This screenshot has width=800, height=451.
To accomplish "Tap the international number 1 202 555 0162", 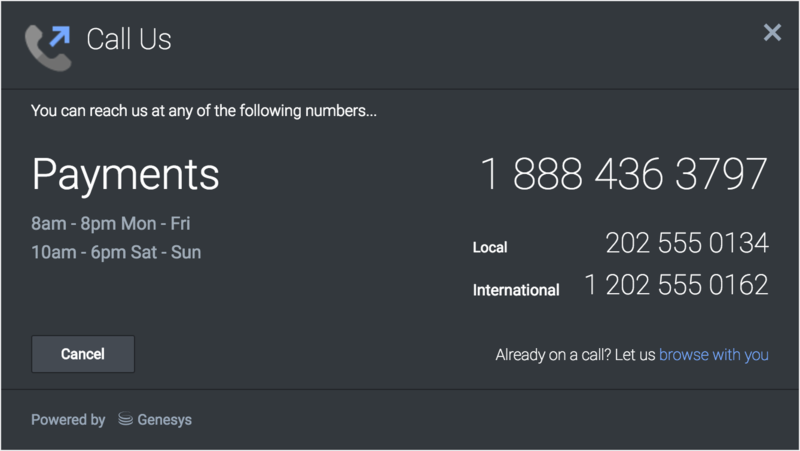I will click(x=676, y=285).
